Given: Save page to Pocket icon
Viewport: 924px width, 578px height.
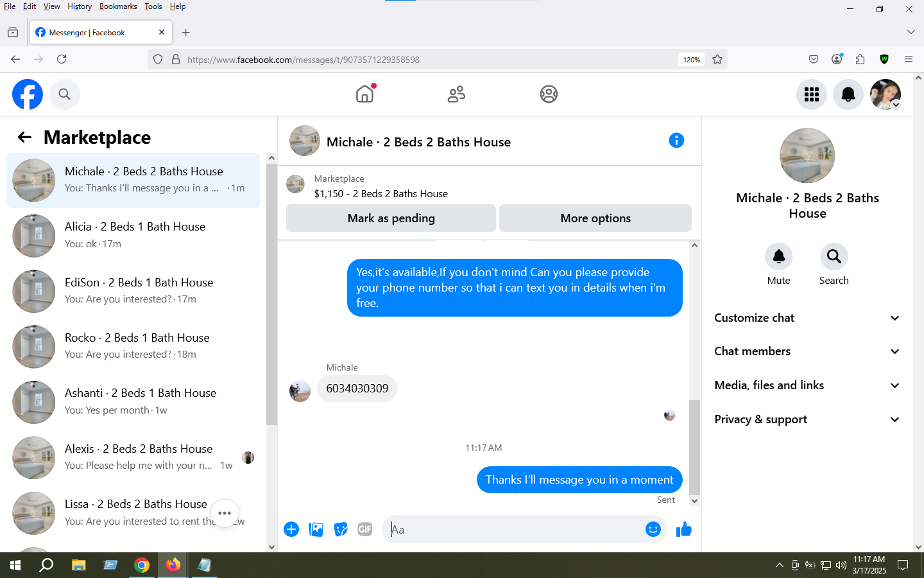Looking at the screenshot, I should (814, 59).
